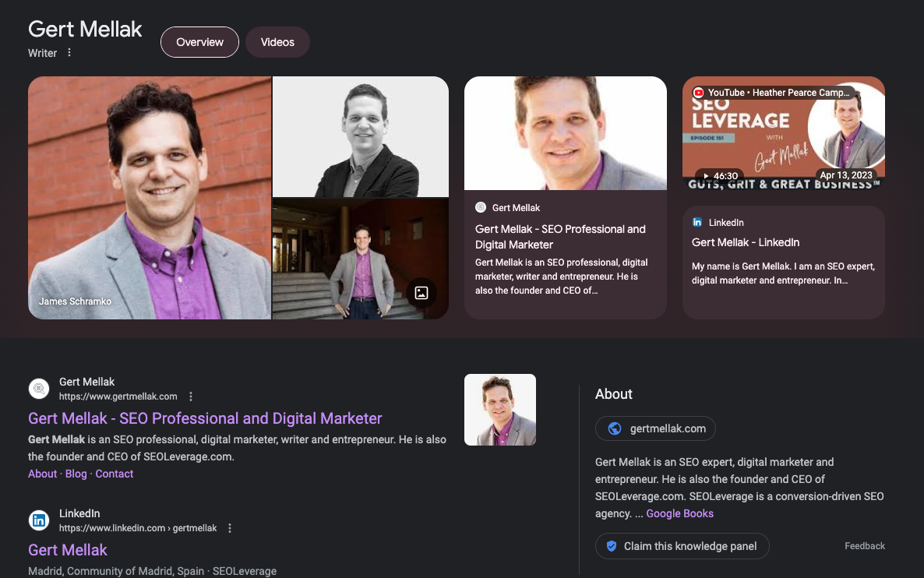
Task: Open the three-dot menu beside Writer
Action: tap(69, 52)
